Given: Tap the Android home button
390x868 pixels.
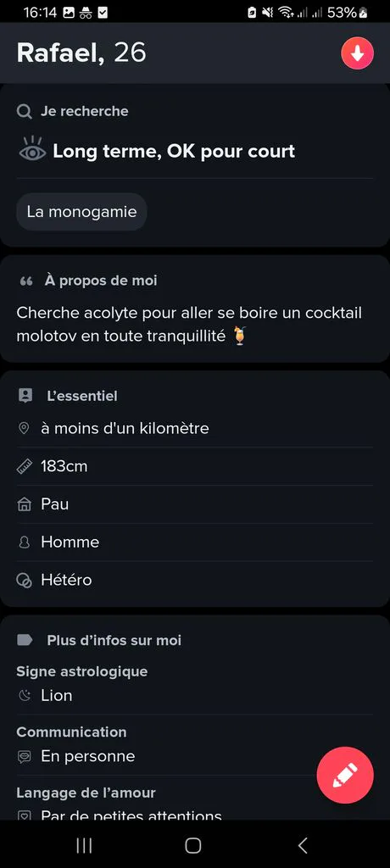Looking at the screenshot, I should point(192,845).
